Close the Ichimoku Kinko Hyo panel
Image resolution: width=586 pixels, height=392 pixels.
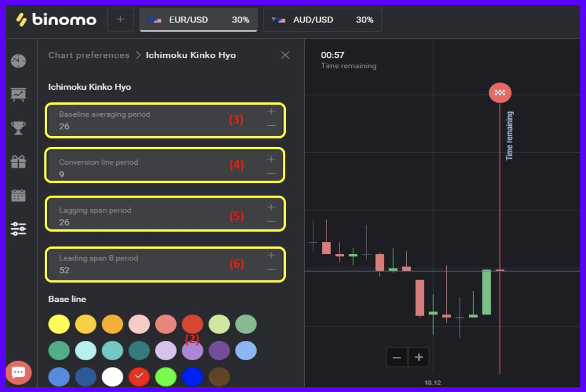point(285,55)
